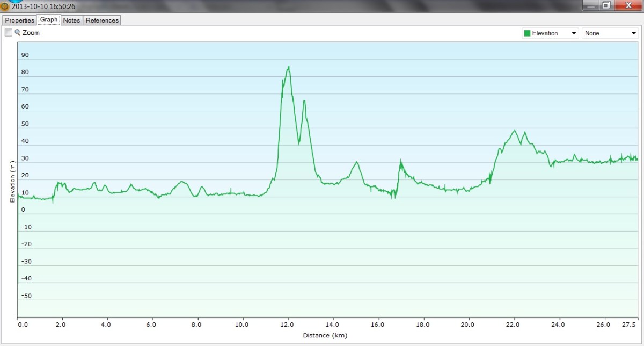Image resolution: width=644 pixels, height=346 pixels.
Task: Minimize the track window
Action: 591,5
